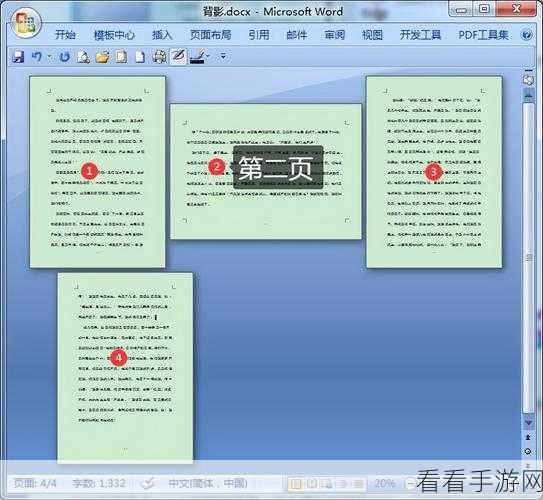Viewport: 543px width, 500px height.
Task: Select the page 1 thumbnail
Action: click(97, 172)
